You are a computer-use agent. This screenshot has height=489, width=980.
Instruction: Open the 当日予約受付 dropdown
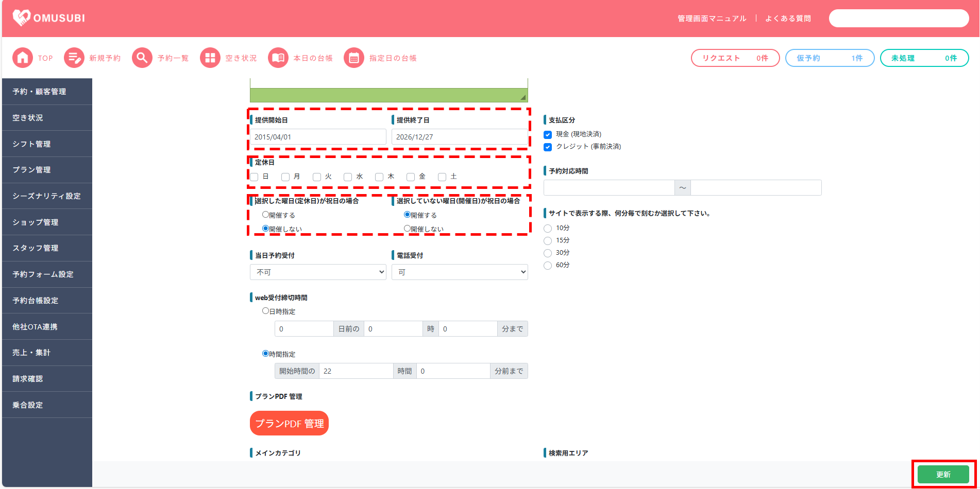tap(318, 272)
